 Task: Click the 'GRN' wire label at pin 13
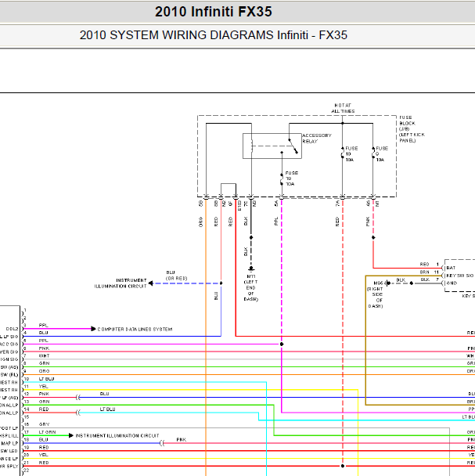[x=44, y=402]
